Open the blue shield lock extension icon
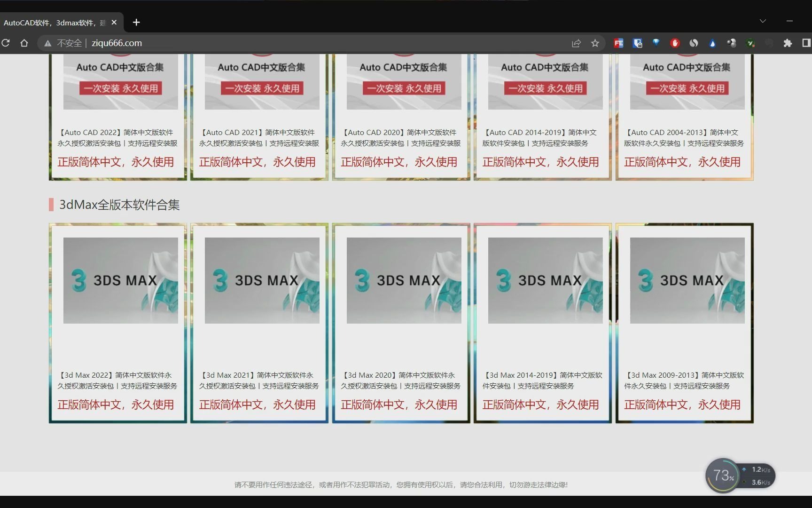Viewport: 812px width, 508px height. pos(637,43)
